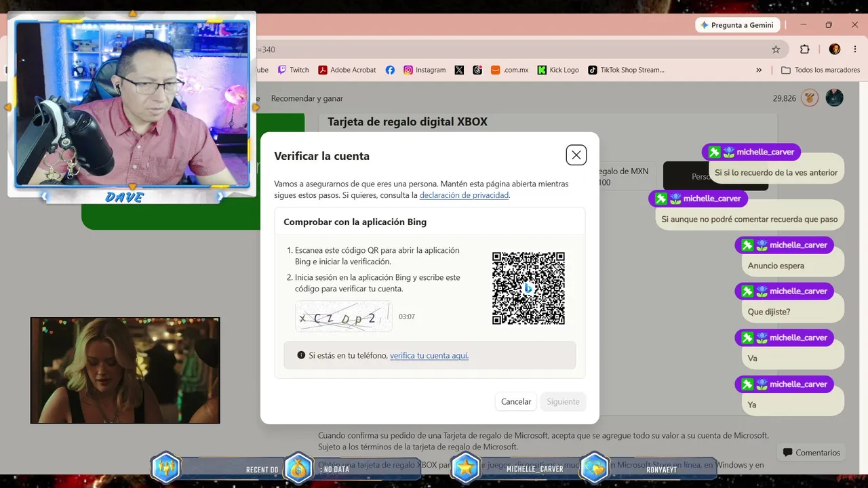Screen dimensions: 868x488
Task: Follow the verifica tu cuenta aquí link
Action: (x=429, y=355)
